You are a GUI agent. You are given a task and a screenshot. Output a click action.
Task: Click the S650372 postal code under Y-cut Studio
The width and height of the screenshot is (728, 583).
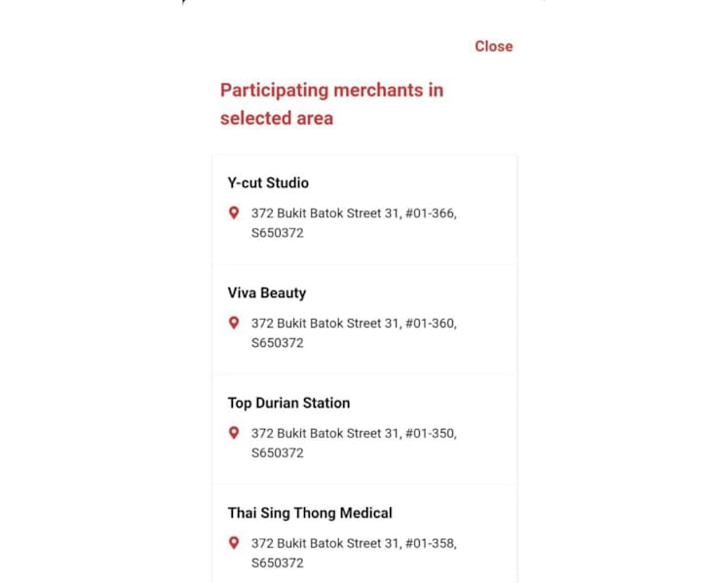pyautogui.click(x=277, y=233)
